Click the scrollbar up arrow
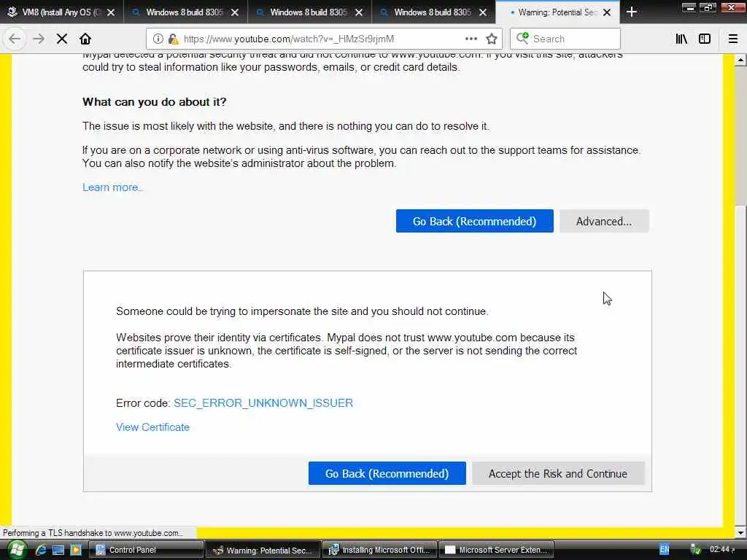 point(740,60)
